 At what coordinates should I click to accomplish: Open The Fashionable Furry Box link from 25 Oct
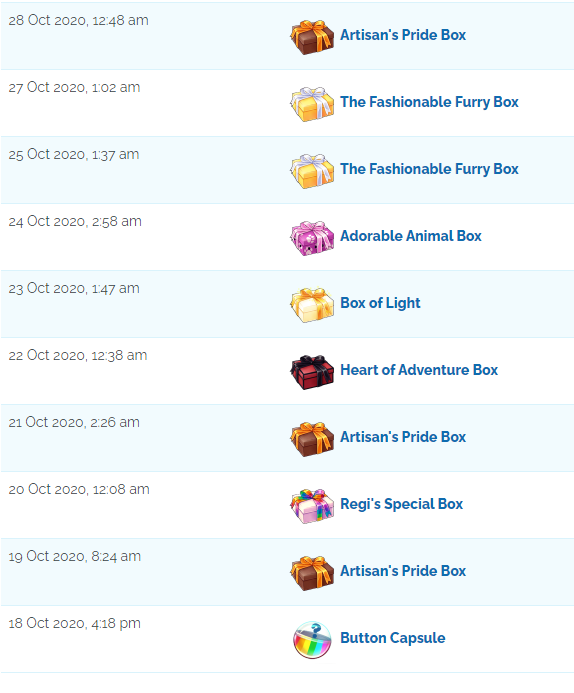coord(429,169)
